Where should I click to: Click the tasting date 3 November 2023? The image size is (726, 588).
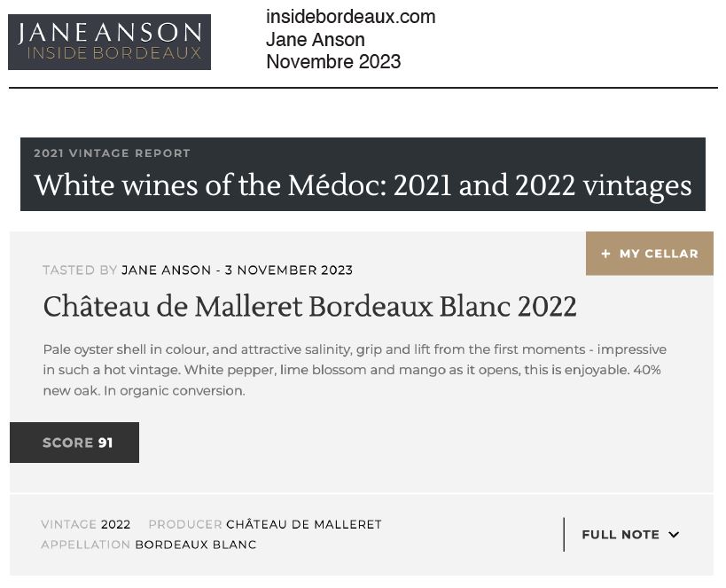coord(289,270)
